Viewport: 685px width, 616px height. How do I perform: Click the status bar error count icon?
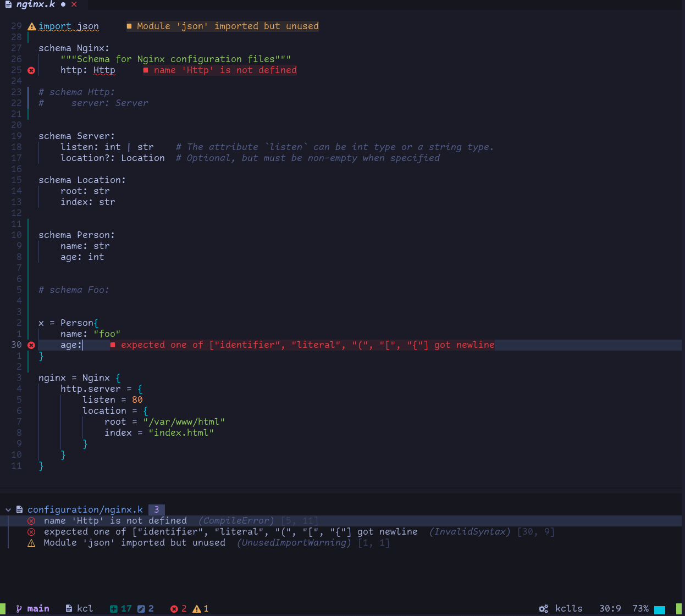174,609
